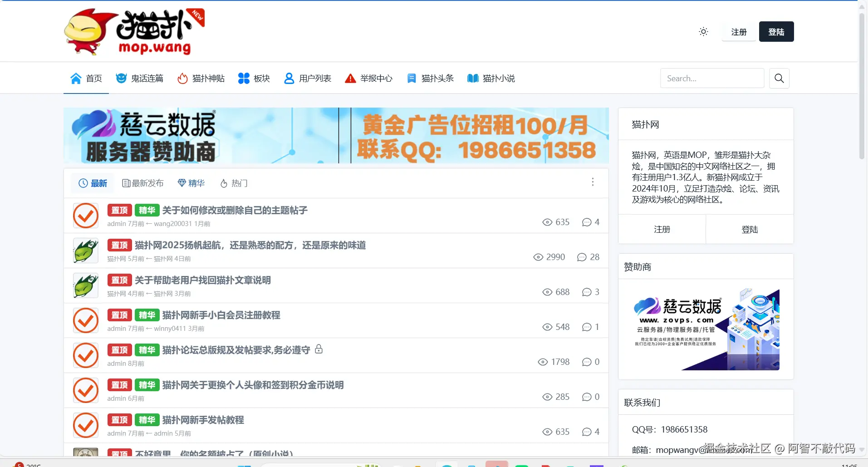Viewport: 868px width, 467px height.
Task: Click avatar beside 猫扑网关于更换个人头像 thread
Action: point(86,390)
